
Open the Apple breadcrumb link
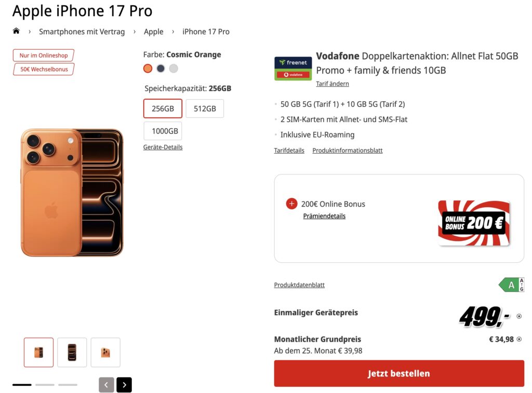click(153, 32)
